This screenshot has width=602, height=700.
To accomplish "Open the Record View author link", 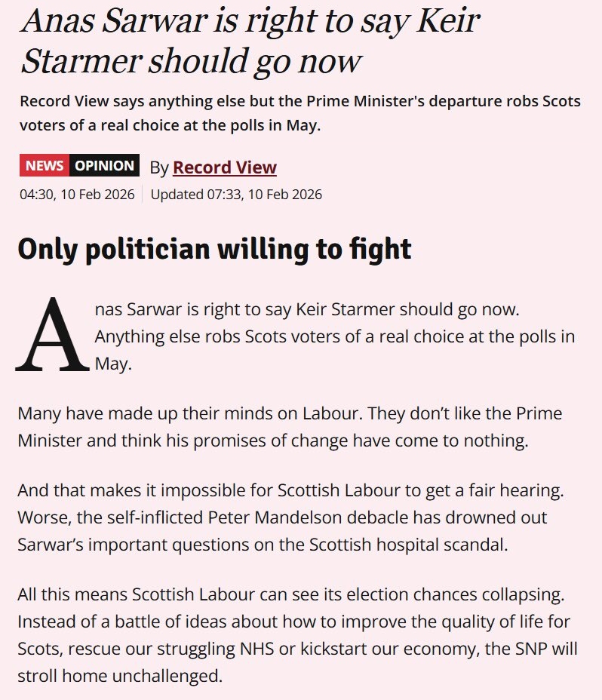I will click(x=225, y=167).
